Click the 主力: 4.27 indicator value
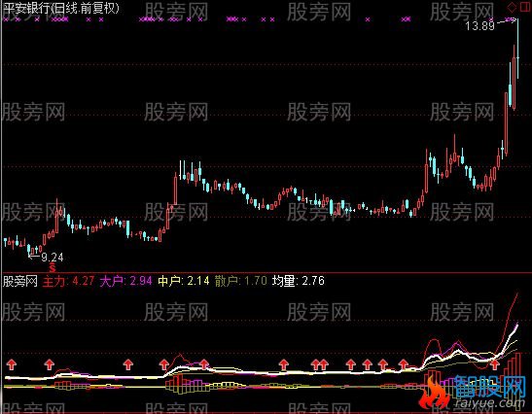The image size is (532, 414). [x=68, y=281]
